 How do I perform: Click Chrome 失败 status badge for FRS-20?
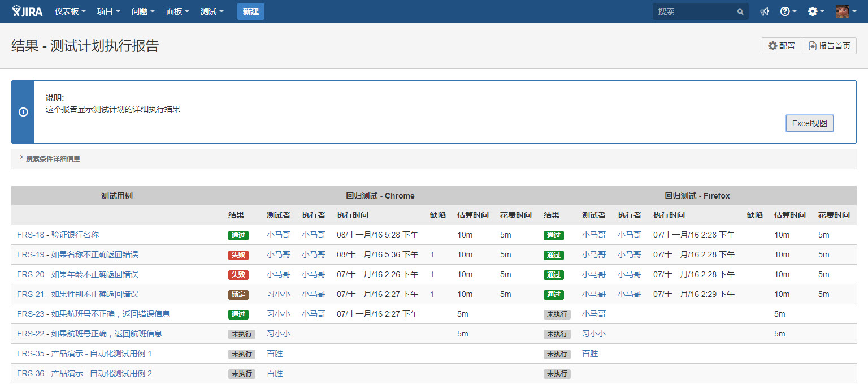[x=238, y=275]
